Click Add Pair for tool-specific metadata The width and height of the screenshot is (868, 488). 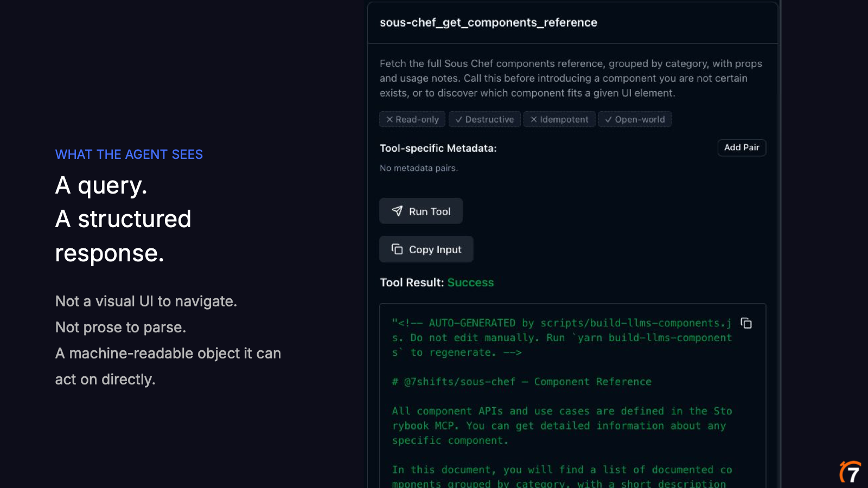[742, 147]
